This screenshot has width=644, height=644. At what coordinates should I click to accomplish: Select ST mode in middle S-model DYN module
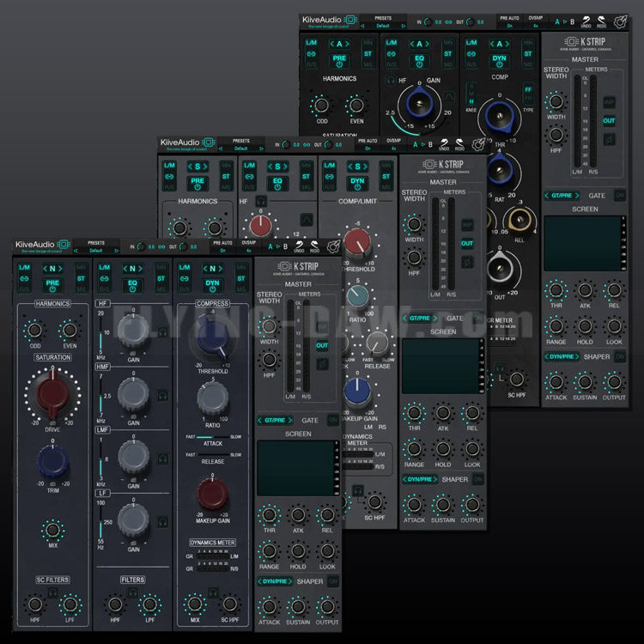click(386, 177)
